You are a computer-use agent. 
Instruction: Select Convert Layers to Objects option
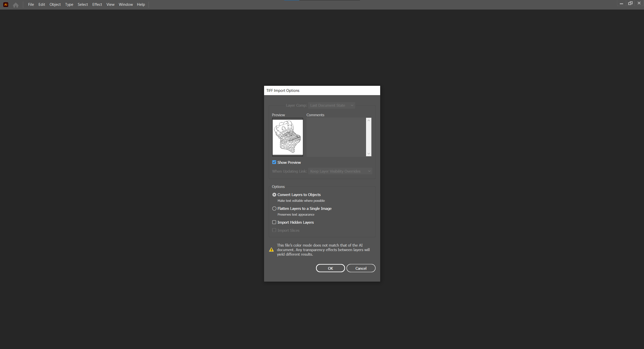[x=274, y=195]
